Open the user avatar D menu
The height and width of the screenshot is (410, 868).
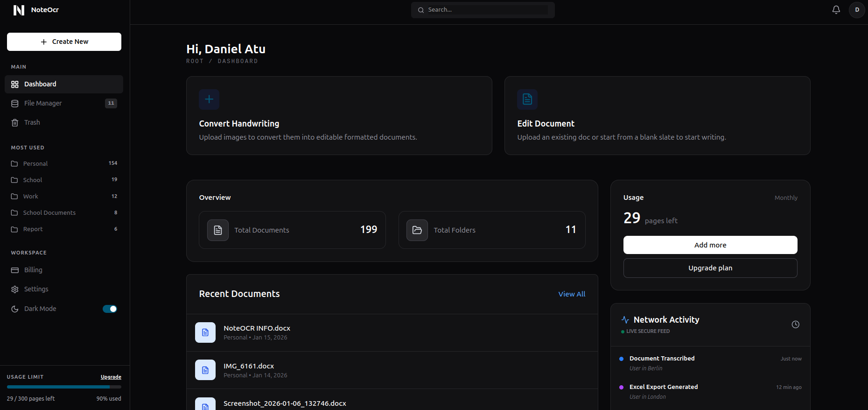click(x=857, y=10)
